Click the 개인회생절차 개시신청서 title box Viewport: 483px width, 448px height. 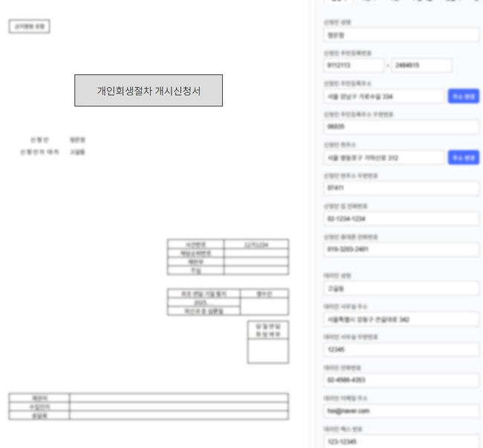point(148,91)
